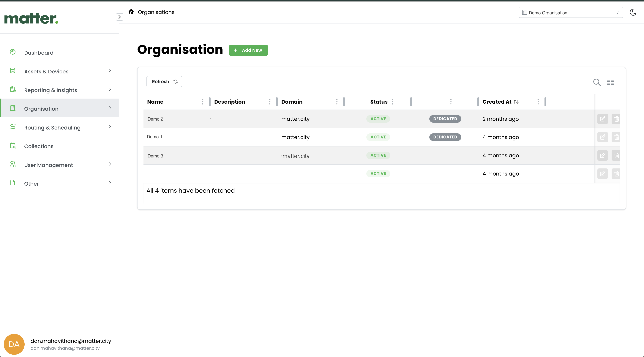Viewport: 644px width, 357px height.
Task: Select the Name column resize handle
Action: [209, 102]
